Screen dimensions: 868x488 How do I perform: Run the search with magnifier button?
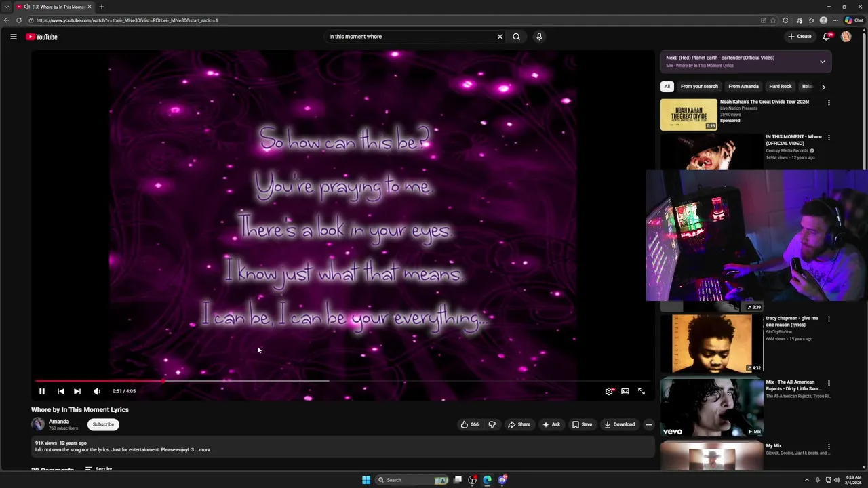(516, 37)
